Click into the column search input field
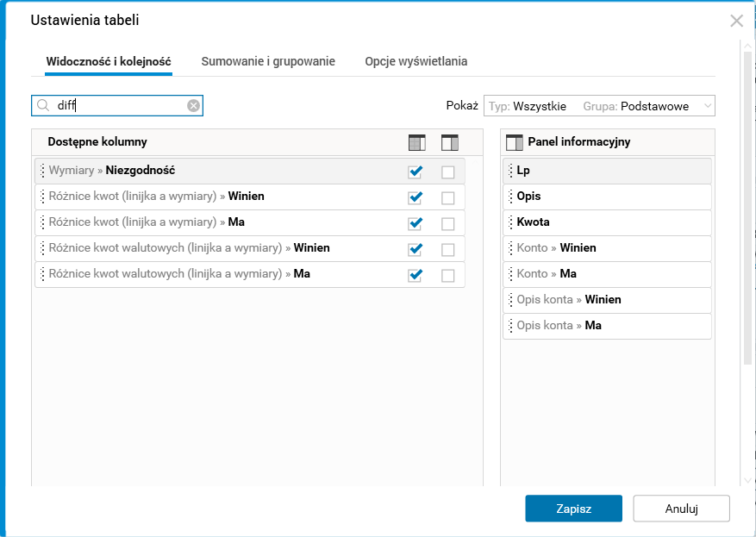The width and height of the screenshot is (756, 537). point(119,106)
